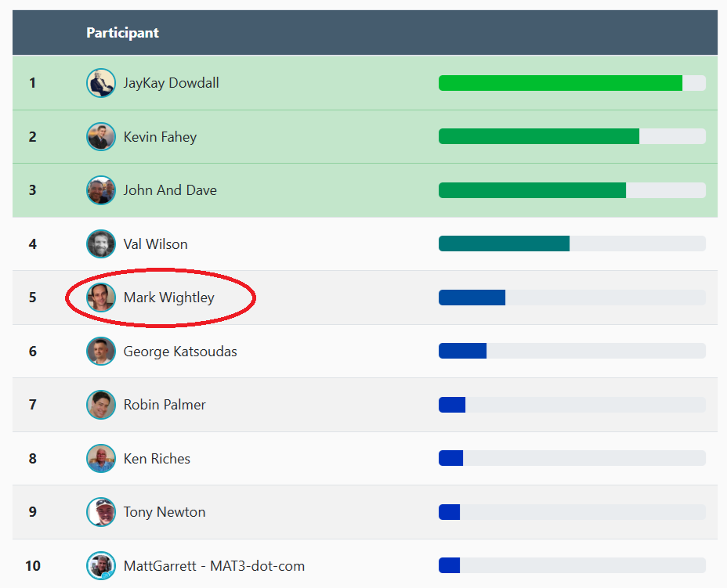This screenshot has width=727, height=588.
Task: Click the Kevin Fahey name text
Action: pos(160,137)
